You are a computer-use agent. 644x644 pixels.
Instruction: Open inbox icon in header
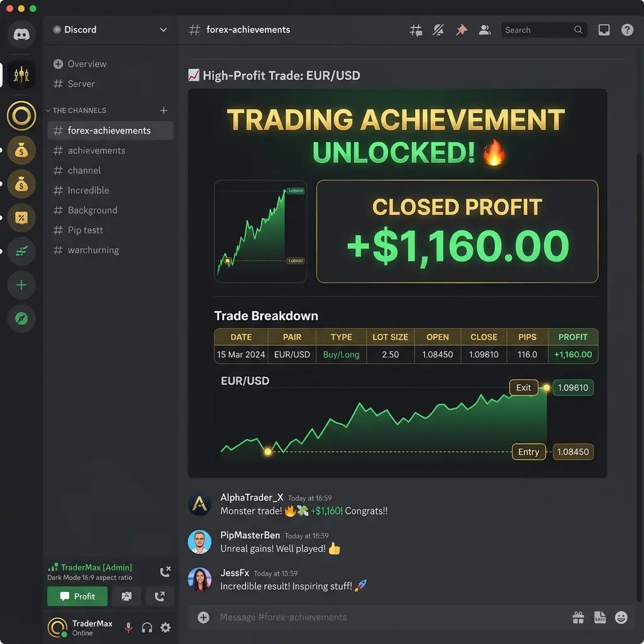[604, 30]
